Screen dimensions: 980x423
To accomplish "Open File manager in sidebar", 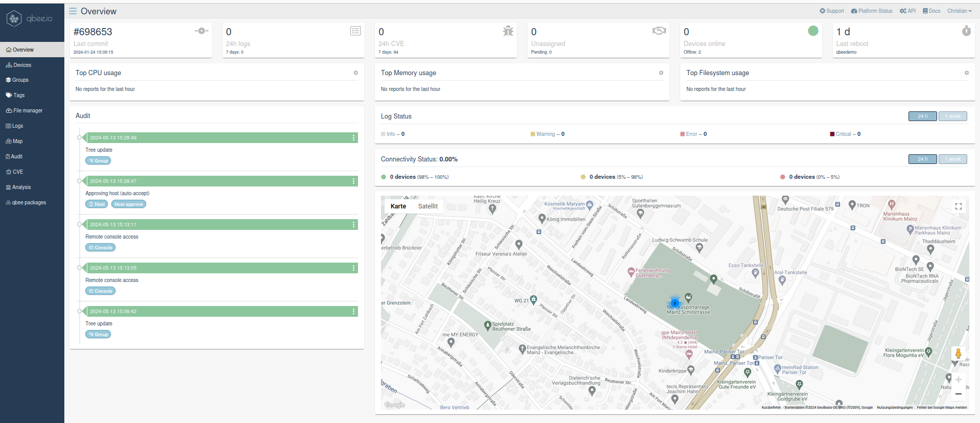I will coord(32,110).
